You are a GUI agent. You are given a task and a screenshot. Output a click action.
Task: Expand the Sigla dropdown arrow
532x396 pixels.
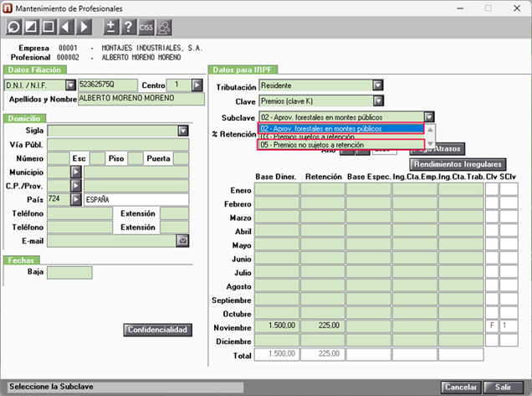coord(183,131)
